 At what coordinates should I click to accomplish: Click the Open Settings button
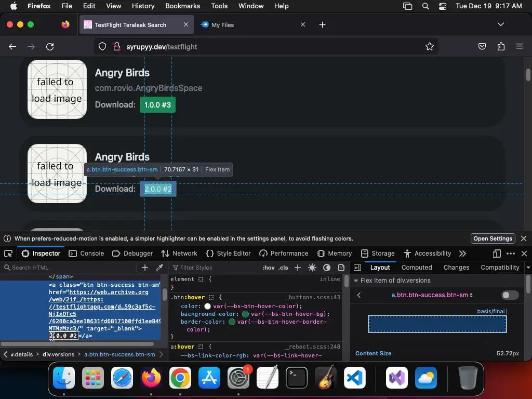[493, 238]
